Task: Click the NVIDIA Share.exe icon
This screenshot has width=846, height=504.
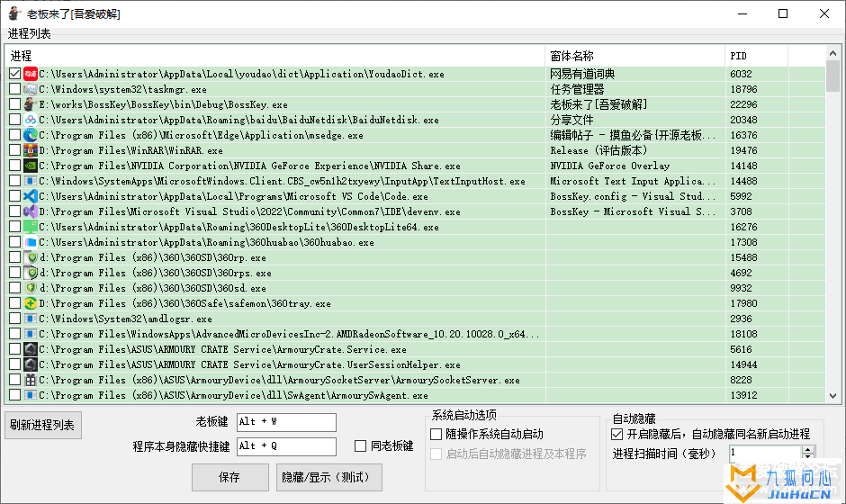Action: click(x=31, y=166)
